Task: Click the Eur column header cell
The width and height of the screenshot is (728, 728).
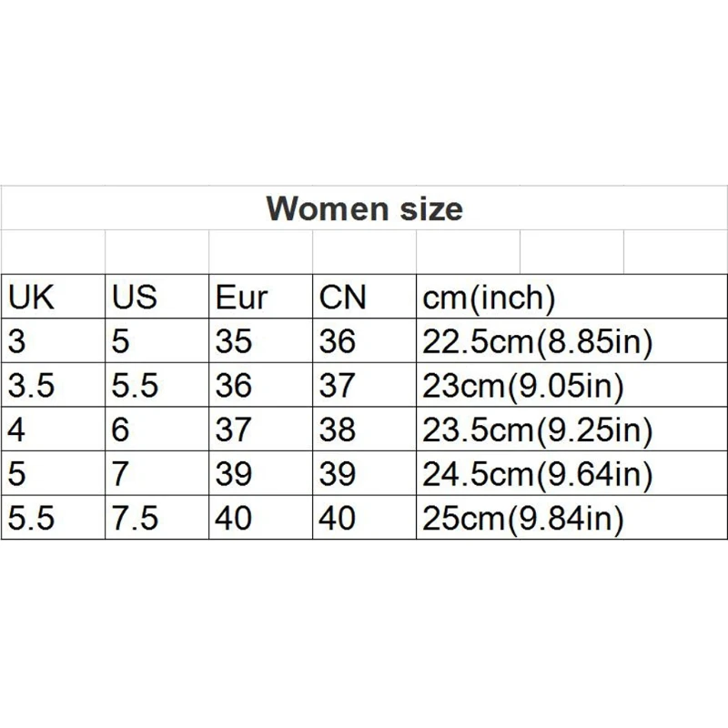Action: coord(260,297)
